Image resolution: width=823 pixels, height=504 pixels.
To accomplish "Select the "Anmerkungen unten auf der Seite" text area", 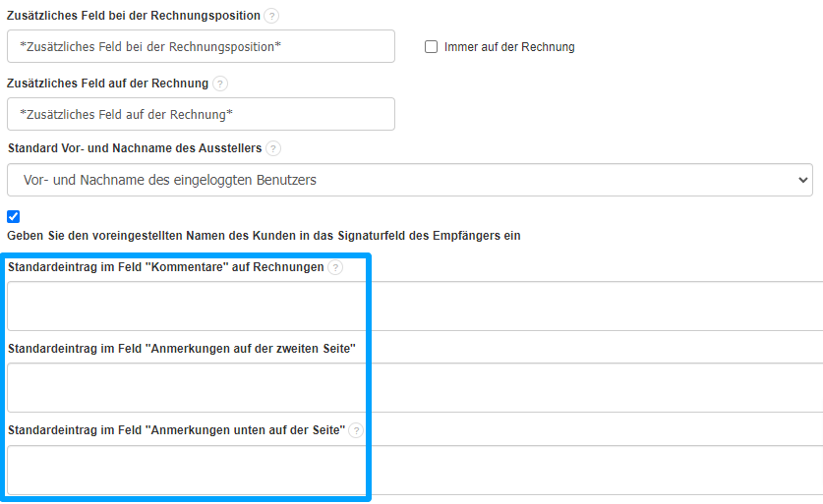I will [x=413, y=470].
